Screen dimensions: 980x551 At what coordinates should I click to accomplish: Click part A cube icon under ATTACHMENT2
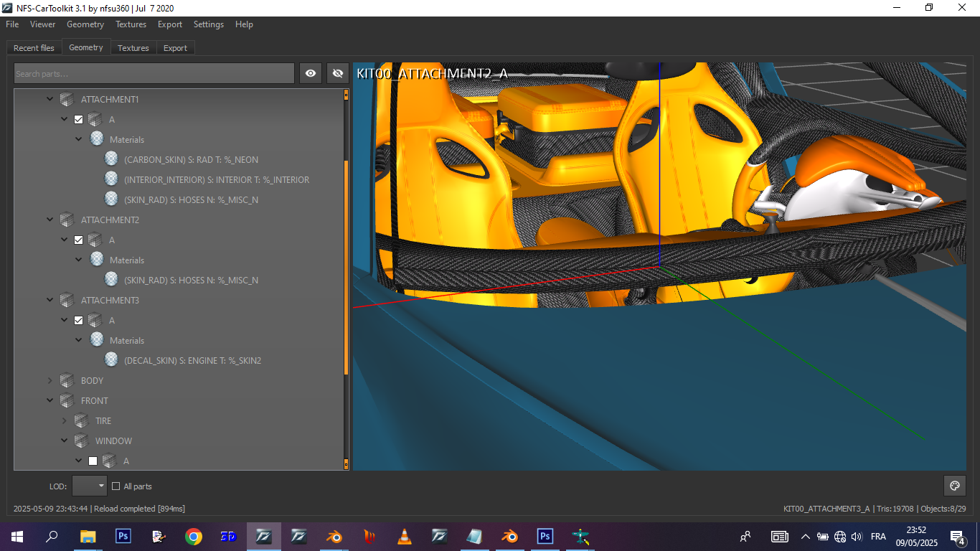tap(95, 240)
